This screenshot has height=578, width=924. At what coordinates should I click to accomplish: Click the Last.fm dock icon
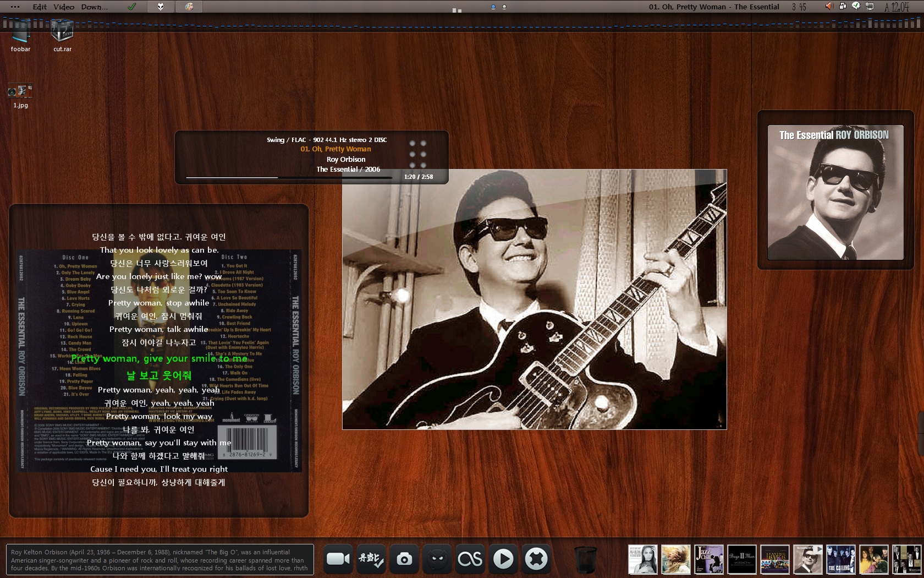(x=470, y=559)
